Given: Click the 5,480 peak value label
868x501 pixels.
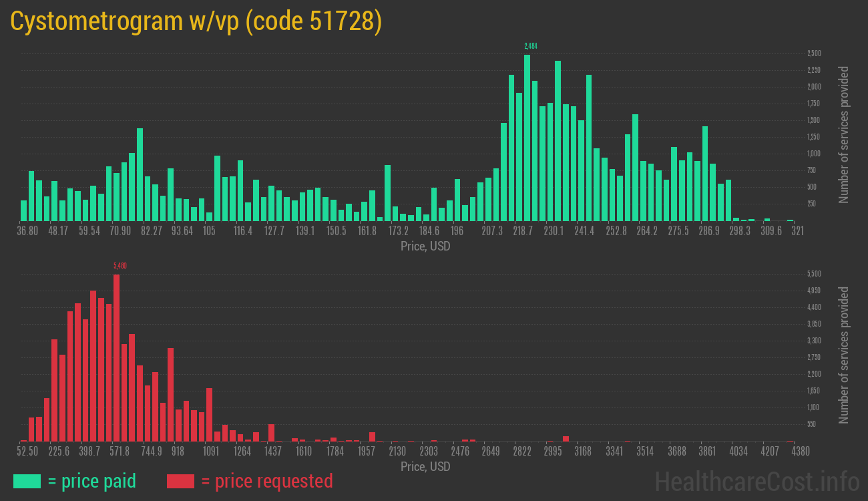Looking at the screenshot, I should 120,266.
